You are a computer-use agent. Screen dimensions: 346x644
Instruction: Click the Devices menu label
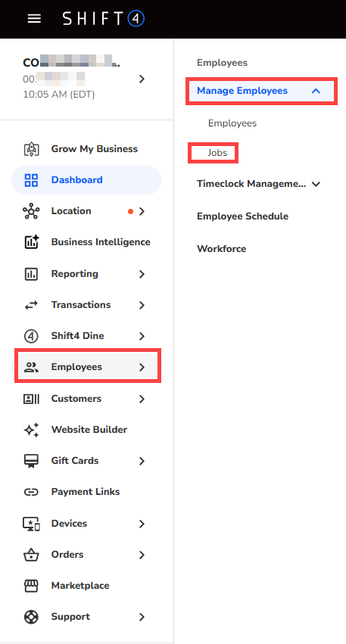(69, 523)
